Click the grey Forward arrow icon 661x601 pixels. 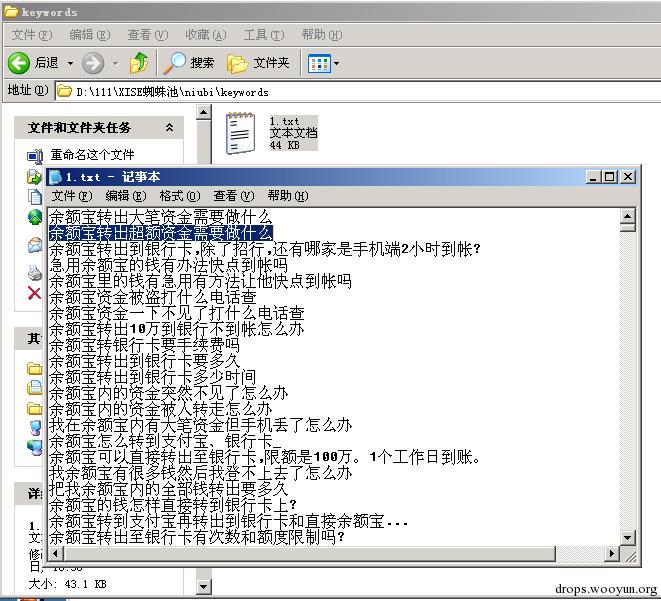pos(93,63)
